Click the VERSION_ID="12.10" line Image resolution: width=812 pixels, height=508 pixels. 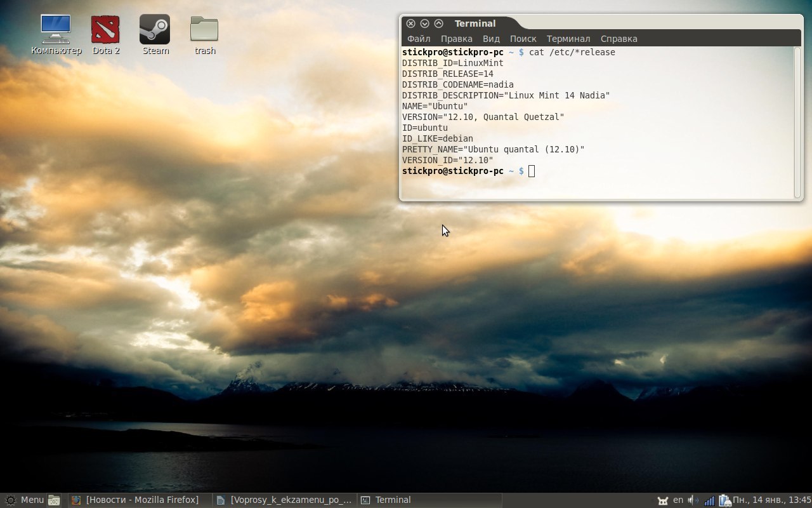pos(447,160)
